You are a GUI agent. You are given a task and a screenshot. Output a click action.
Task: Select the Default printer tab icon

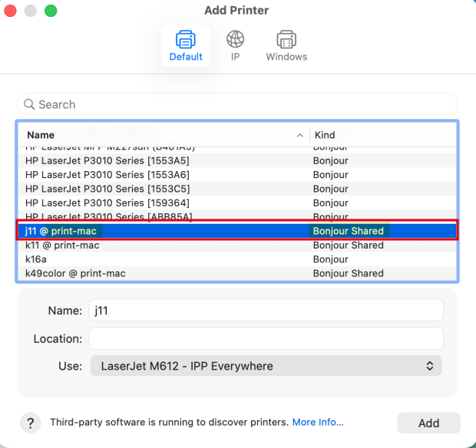coord(186,39)
